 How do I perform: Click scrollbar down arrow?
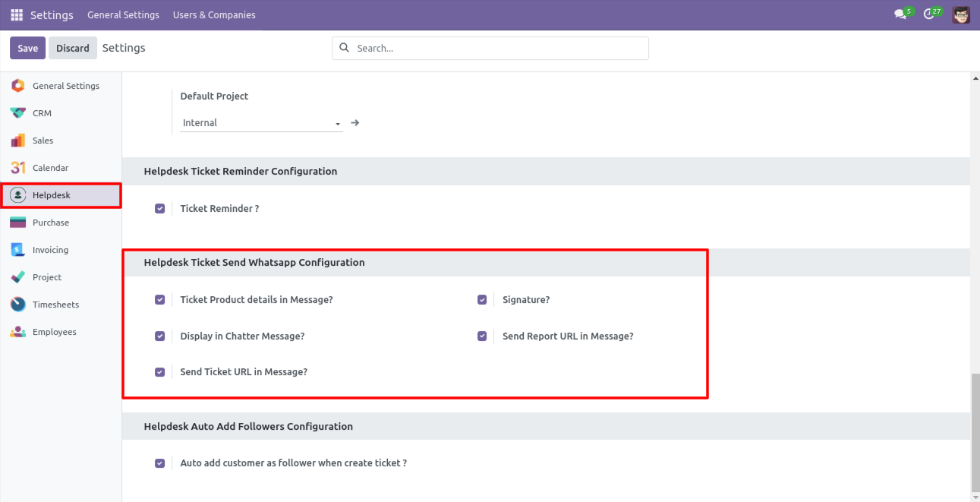coord(975,497)
